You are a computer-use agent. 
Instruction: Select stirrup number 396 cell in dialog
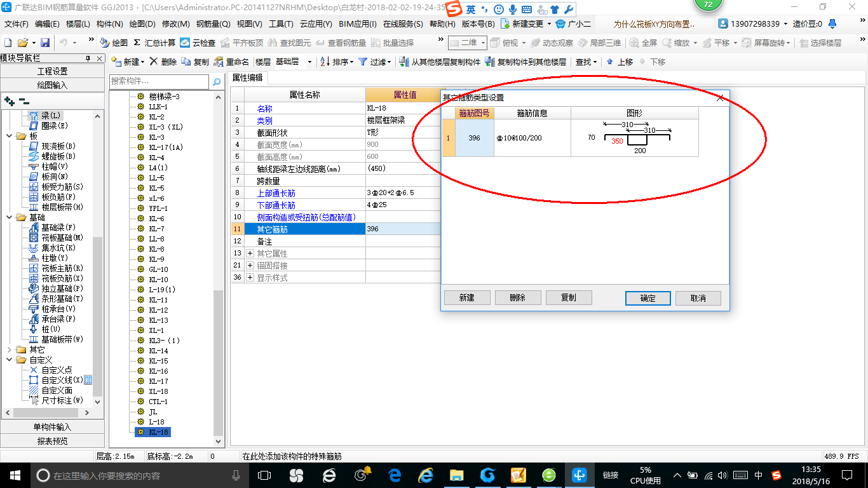coord(474,138)
